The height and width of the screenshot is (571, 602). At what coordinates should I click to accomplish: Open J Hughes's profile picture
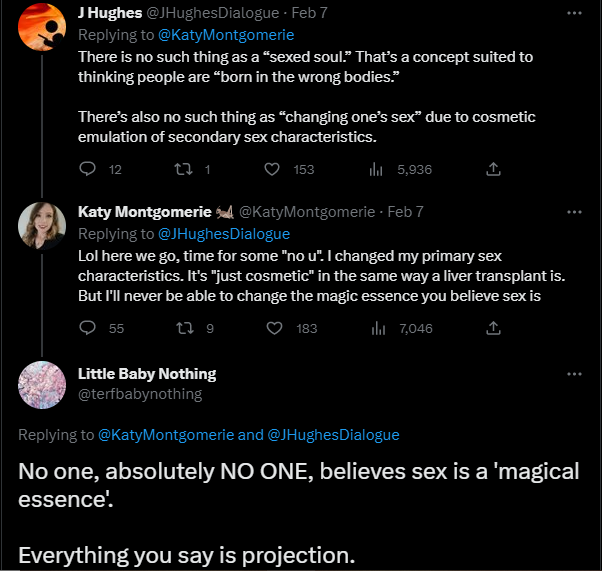tap(42, 27)
